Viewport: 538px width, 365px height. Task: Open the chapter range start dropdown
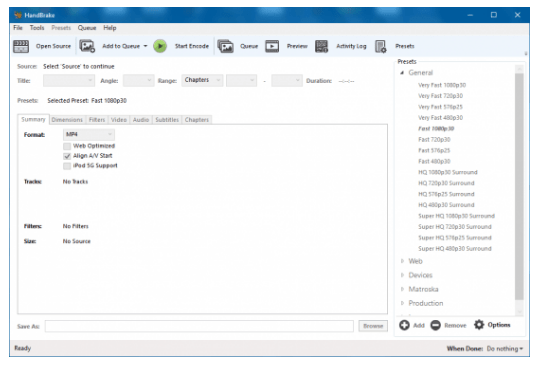pyautogui.click(x=241, y=81)
